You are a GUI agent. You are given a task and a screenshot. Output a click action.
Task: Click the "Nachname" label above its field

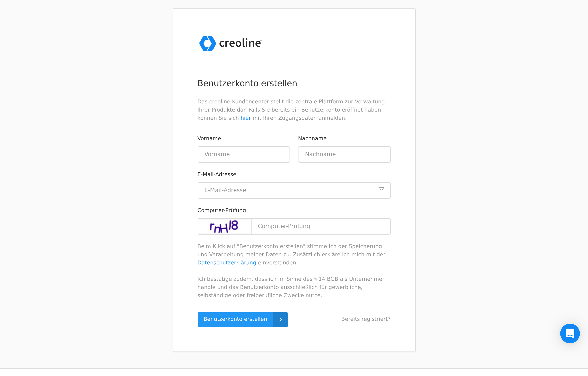pos(312,139)
